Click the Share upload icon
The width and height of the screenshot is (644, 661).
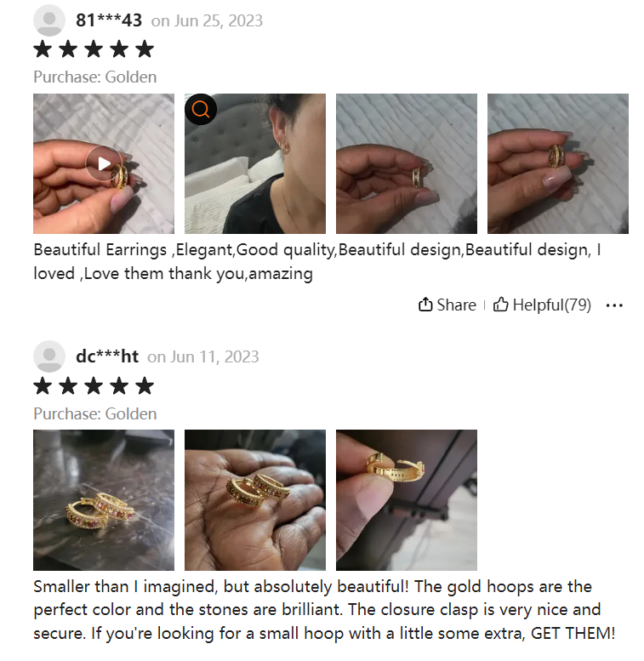425,305
